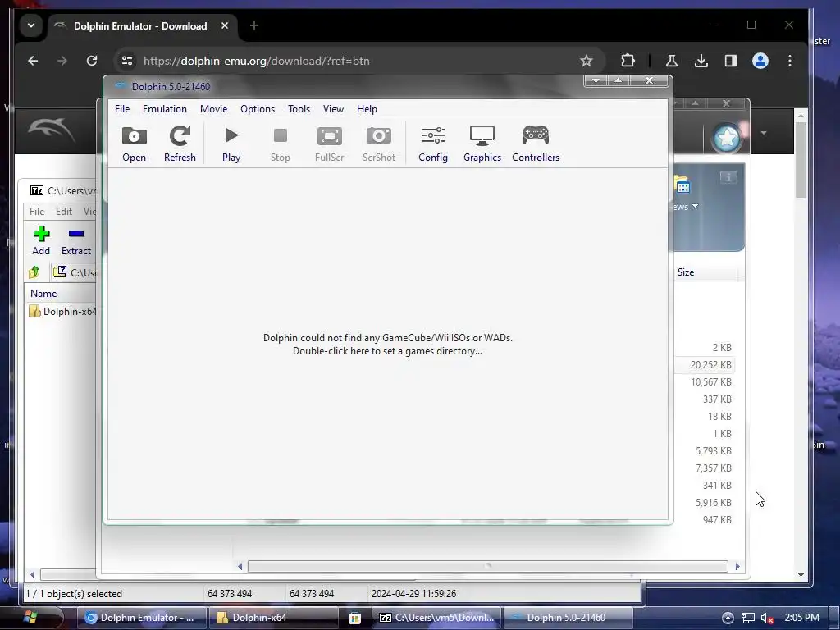840x630 pixels.
Task: Open the Movie menu
Action: coord(214,109)
